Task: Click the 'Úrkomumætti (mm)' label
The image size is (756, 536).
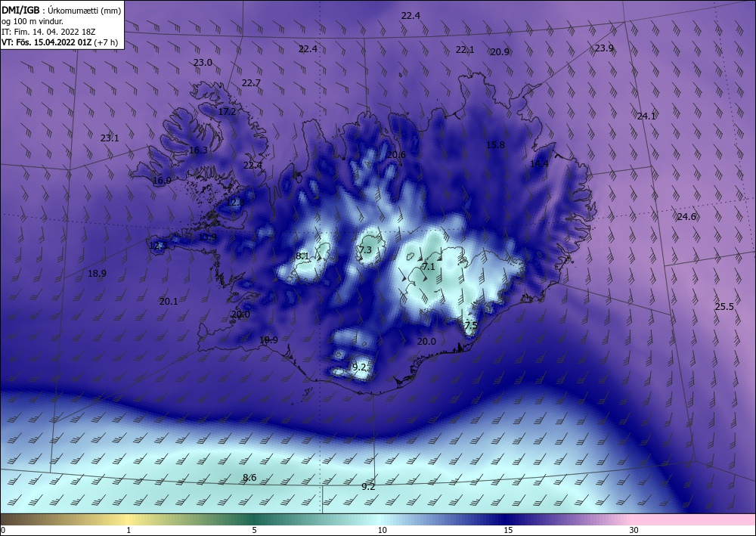Action: coord(85,11)
